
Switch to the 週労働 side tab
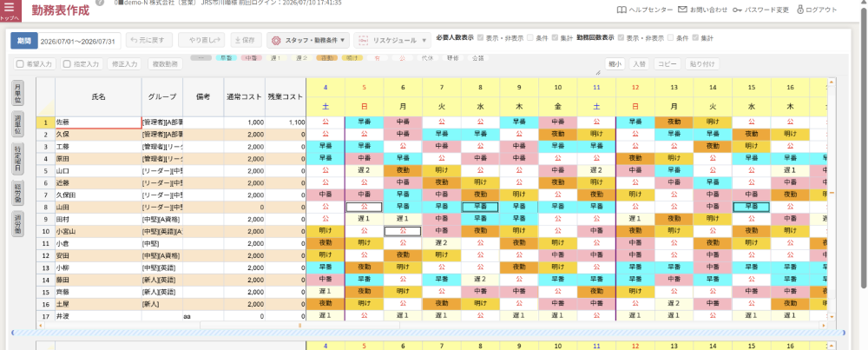(x=18, y=224)
